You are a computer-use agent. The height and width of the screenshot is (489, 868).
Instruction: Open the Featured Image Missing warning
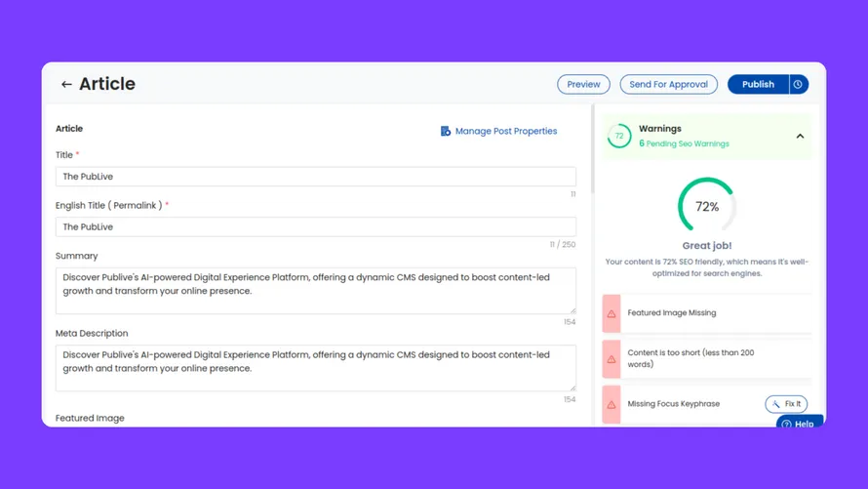click(672, 313)
